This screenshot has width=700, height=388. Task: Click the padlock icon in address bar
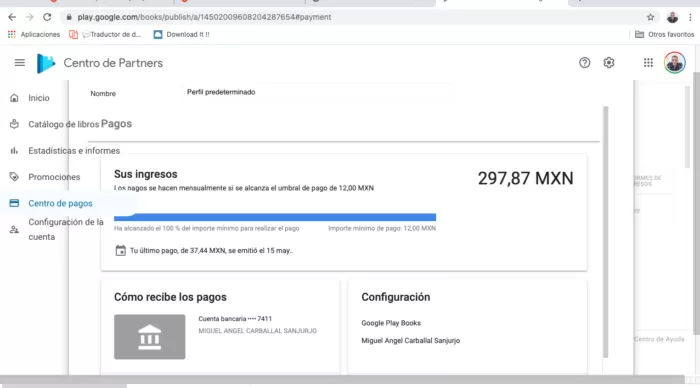69,17
